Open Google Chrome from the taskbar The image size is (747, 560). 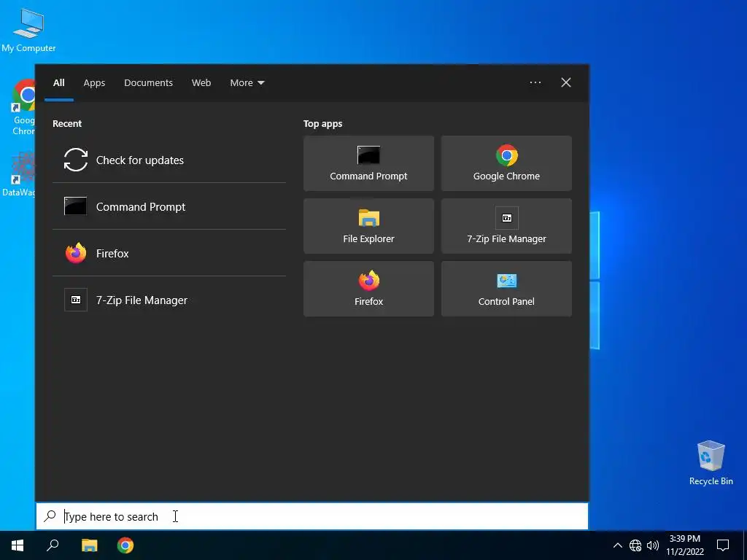point(125,545)
